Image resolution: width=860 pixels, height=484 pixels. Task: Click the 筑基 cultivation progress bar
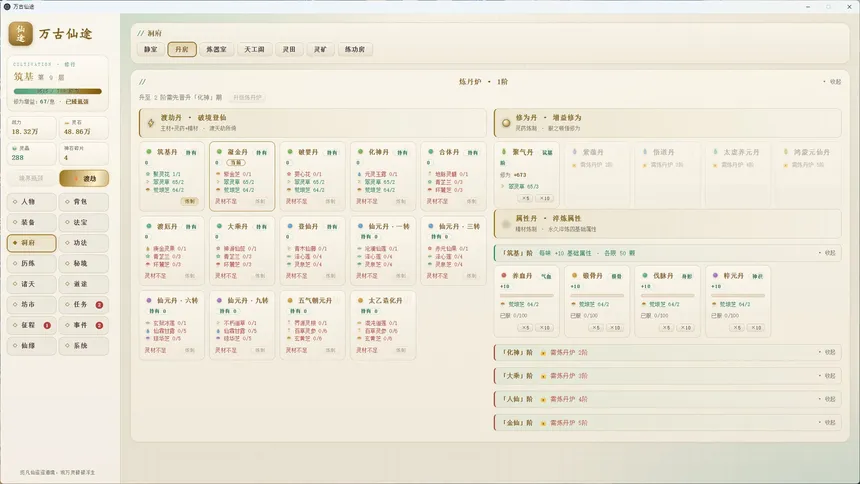pyautogui.click(x=58, y=91)
